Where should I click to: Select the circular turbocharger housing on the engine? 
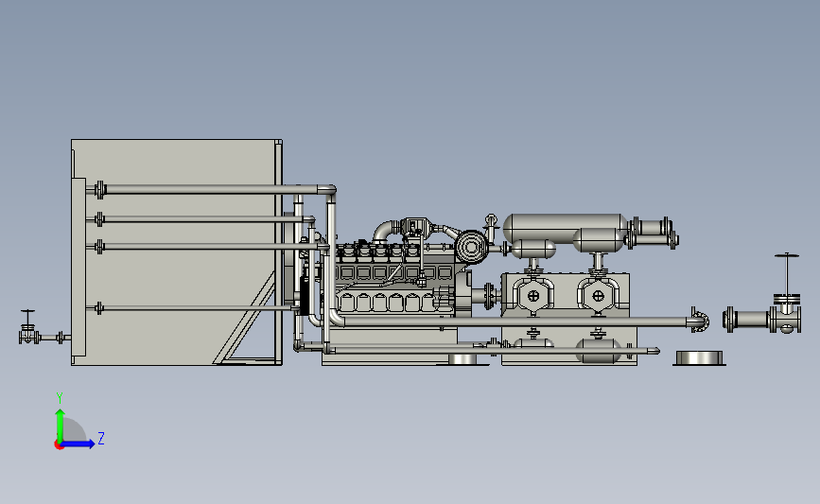pyautogui.click(x=471, y=246)
